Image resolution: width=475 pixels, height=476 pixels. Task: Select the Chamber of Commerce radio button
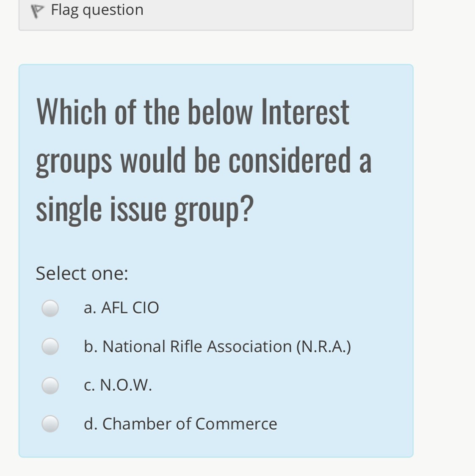pos(50,424)
